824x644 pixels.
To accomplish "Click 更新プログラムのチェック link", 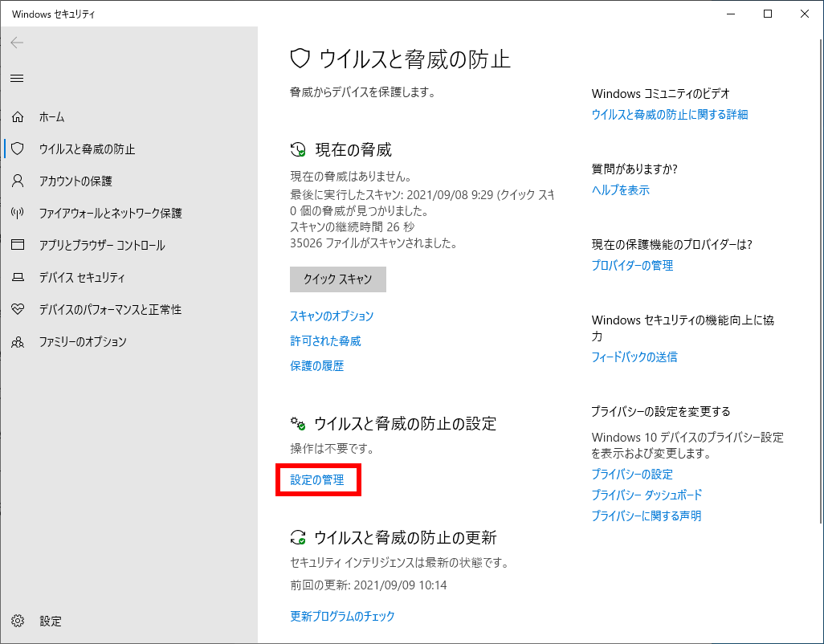I will [x=342, y=616].
